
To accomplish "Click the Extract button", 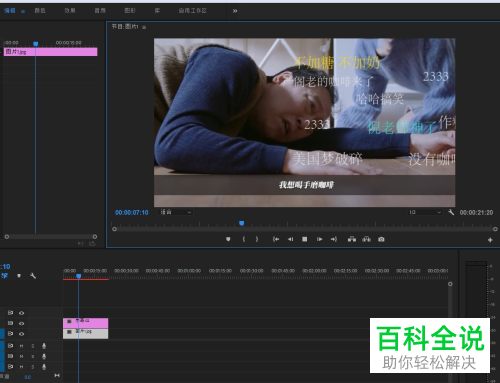I will (366, 239).
